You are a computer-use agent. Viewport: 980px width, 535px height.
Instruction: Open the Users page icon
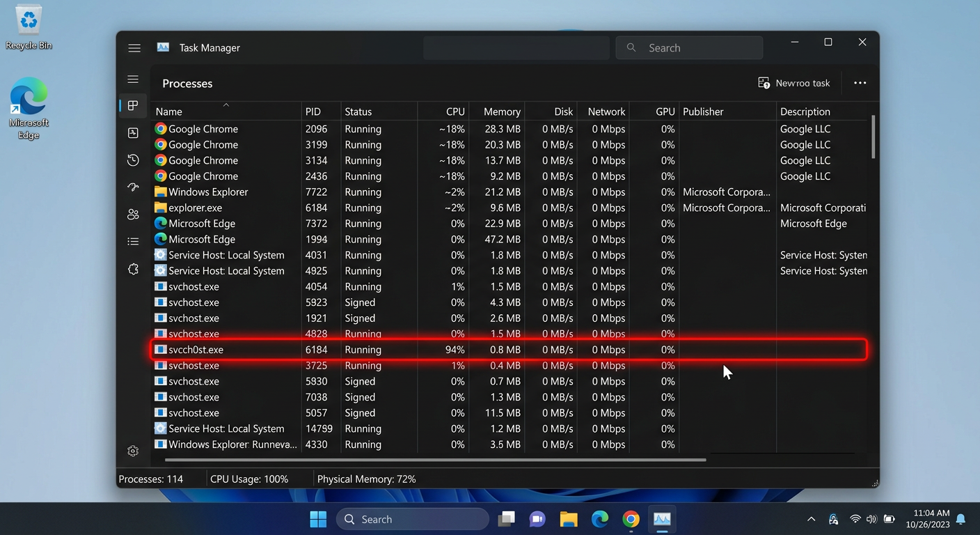(x=133, y=215)
